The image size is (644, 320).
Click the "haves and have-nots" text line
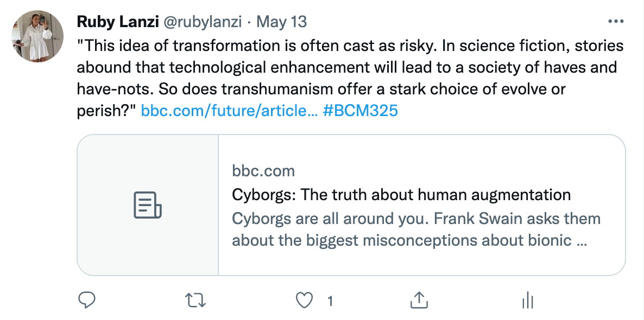(347, 67)
